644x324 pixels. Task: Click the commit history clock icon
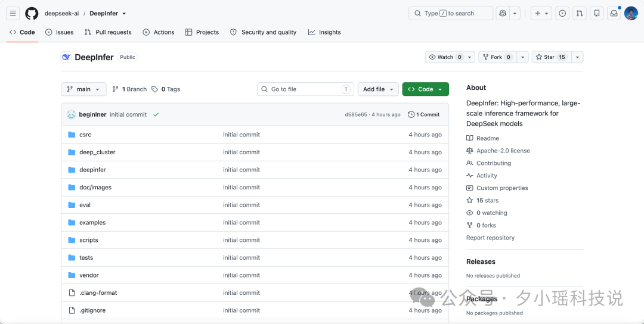click(x=411, y=115)
